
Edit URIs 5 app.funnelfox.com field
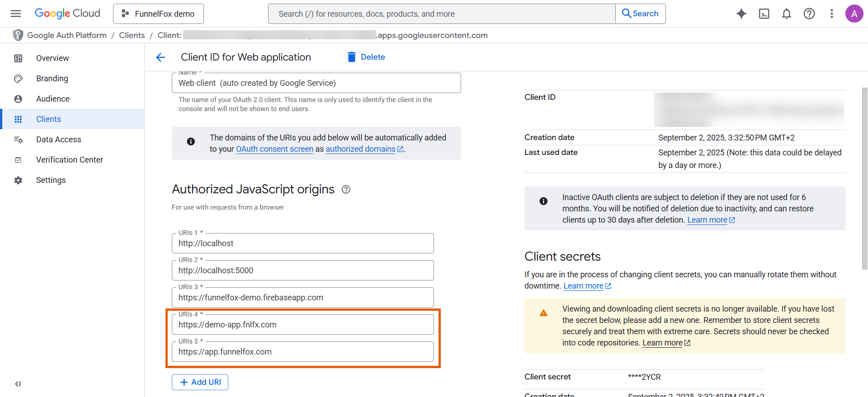click(x=303, y=352)
